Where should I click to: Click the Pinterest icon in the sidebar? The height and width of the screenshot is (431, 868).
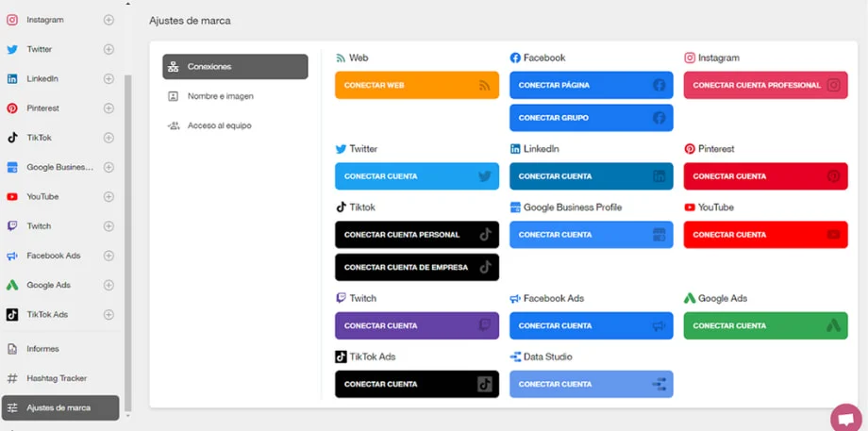tap(12, 108)
